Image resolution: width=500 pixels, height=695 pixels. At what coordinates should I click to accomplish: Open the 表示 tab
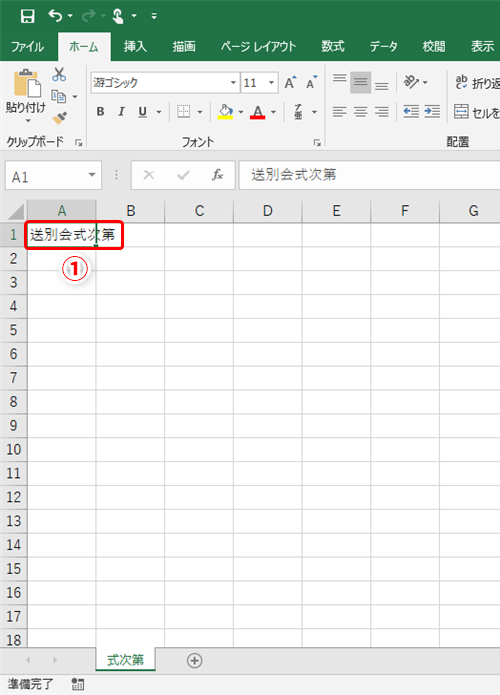coord(482,46)
